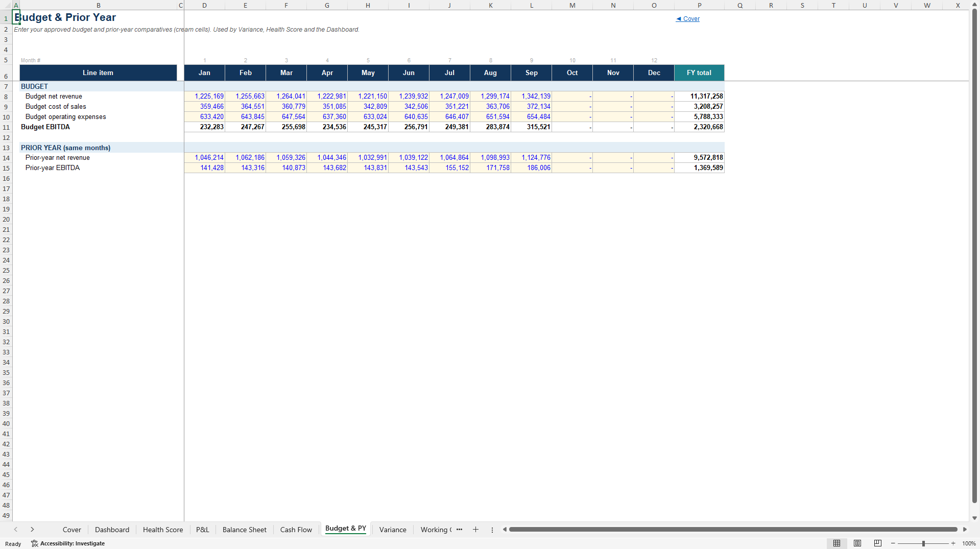The height and width of the screenshot is (549, 980).
Task: Click the zoom slider handle
Action: [923, 543]
